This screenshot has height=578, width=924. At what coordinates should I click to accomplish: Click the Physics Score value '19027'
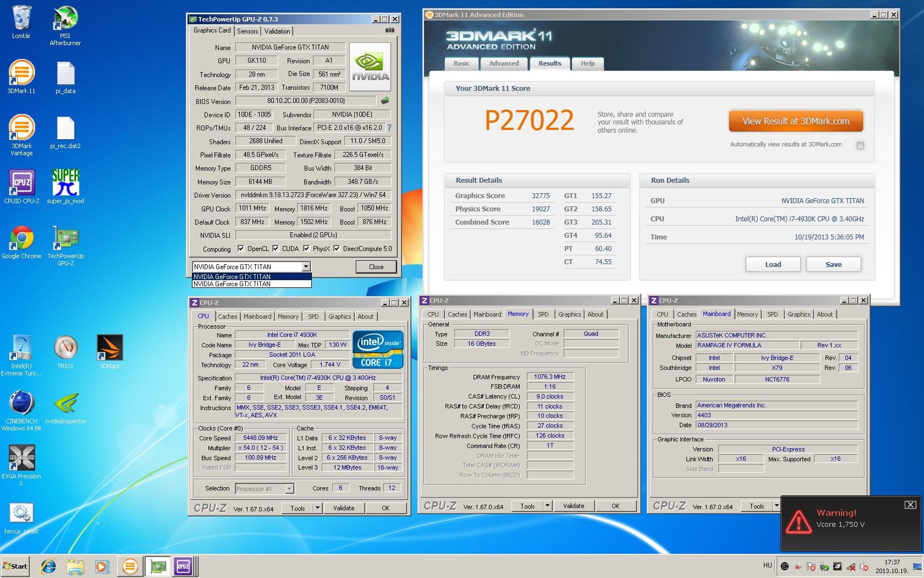coord(541,209)
